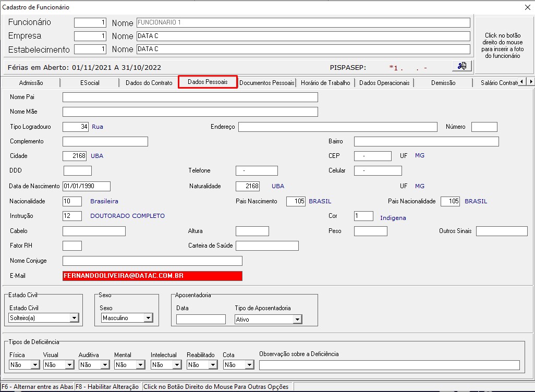Open the Sexo dropdown showing Masculino
The height and width of the screenshot is (392, 535).
point(148,318)
